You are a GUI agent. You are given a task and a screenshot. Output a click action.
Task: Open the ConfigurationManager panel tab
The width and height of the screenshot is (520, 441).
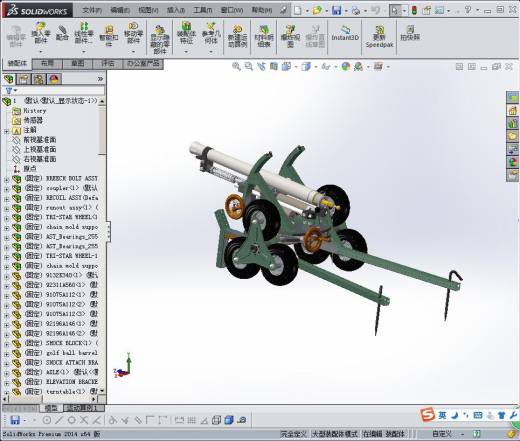coord(39,79)
